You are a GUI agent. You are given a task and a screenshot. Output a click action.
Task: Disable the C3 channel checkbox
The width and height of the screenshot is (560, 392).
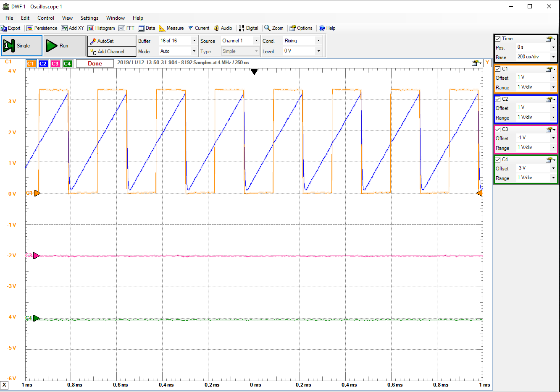498,129
